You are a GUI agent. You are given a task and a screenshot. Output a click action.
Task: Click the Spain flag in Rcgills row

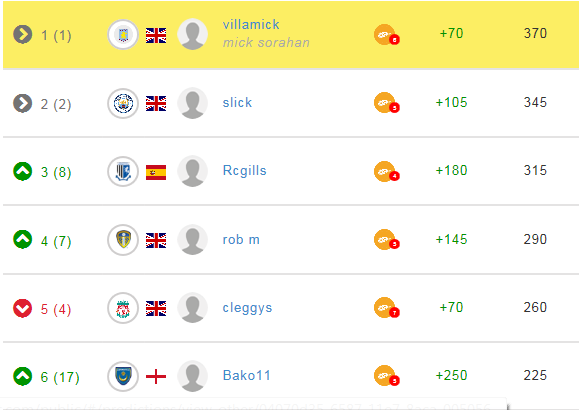click(x=156, y=172)
